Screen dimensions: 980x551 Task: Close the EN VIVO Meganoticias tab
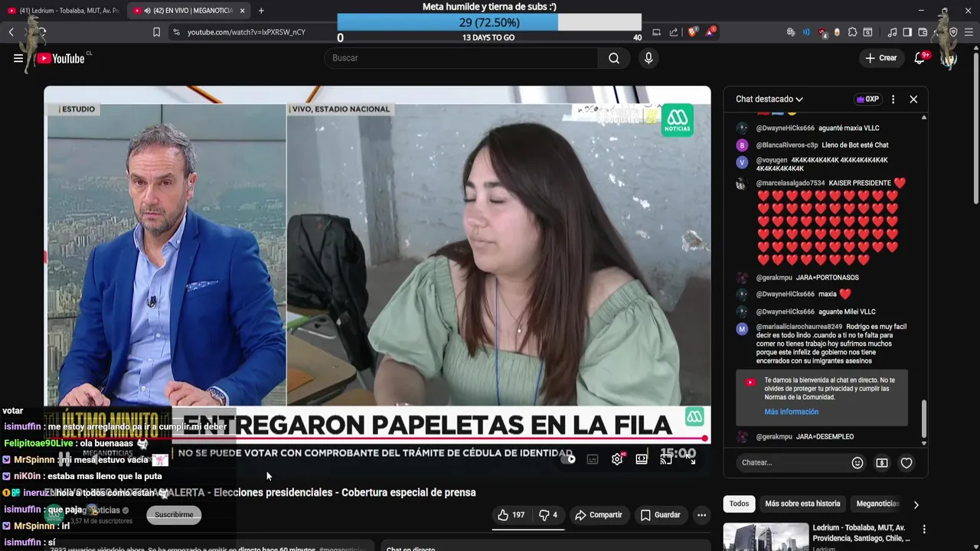coord(242,11)
